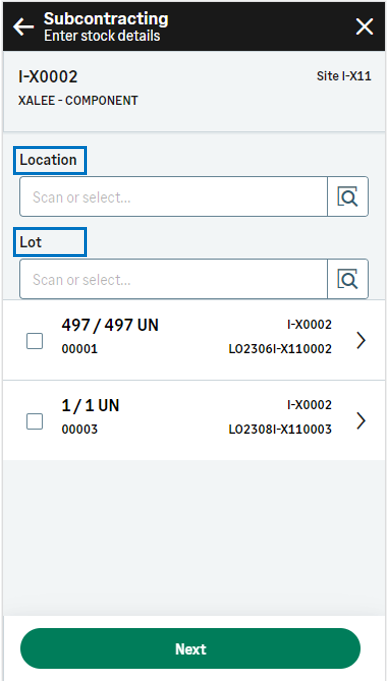This screenshot has width=391, height=687.
Task: Click into the Location scan or select field
Action: point(174,197)
